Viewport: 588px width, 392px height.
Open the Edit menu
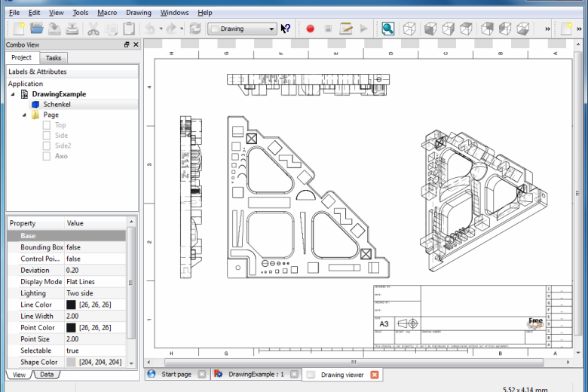(x=34, y=13)
